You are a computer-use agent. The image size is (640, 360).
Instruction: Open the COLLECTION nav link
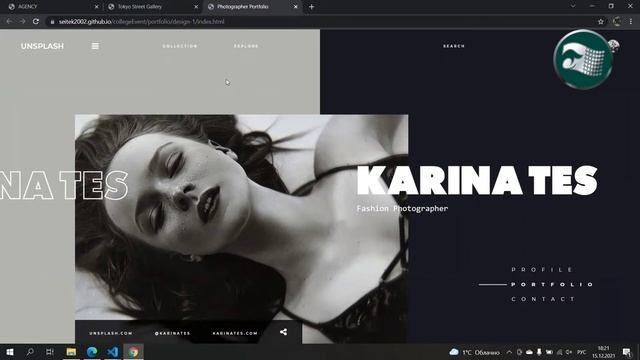coord(180,46)
